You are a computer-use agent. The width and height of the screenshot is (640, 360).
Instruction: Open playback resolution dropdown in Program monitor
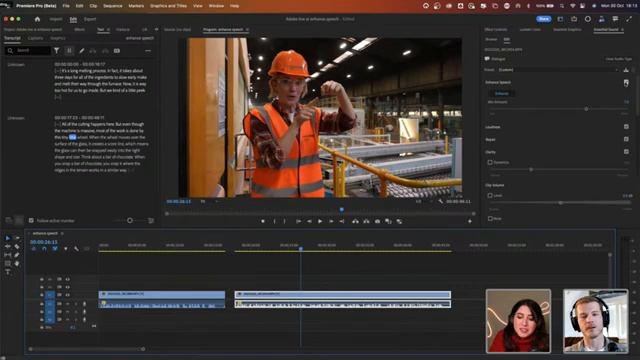423,201
